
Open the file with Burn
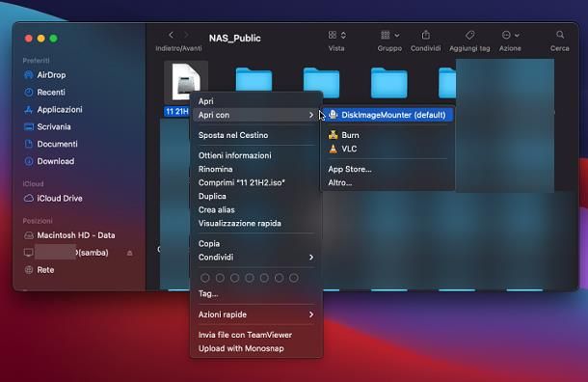click(x=388, y=135)
